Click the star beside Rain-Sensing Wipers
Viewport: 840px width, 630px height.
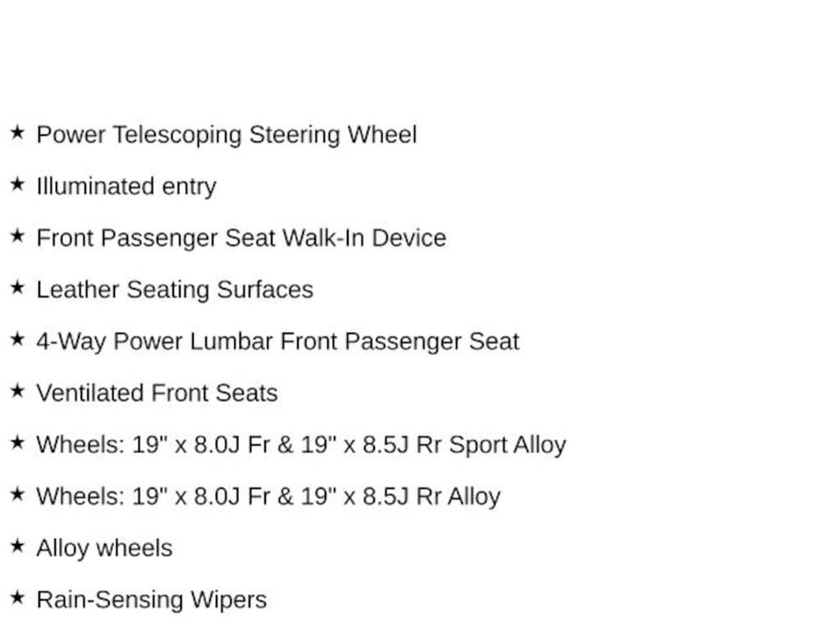click(x=17, y=597)
